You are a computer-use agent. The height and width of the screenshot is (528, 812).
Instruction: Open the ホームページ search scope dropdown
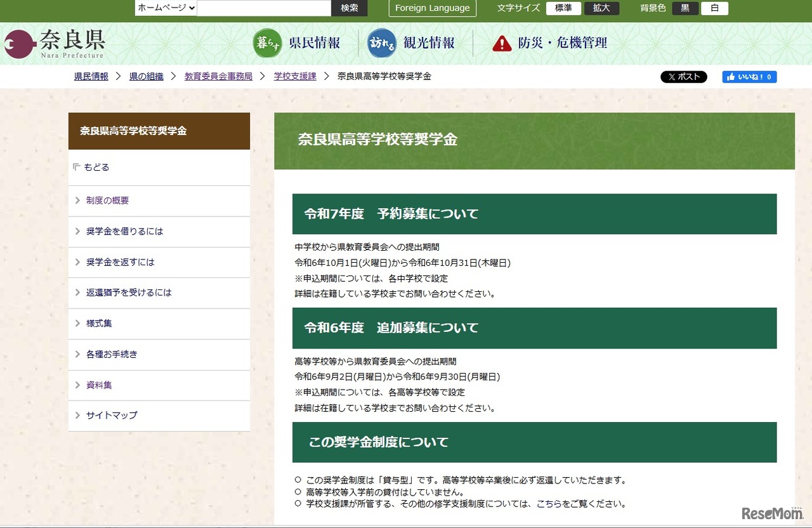[x=166, y=8]
